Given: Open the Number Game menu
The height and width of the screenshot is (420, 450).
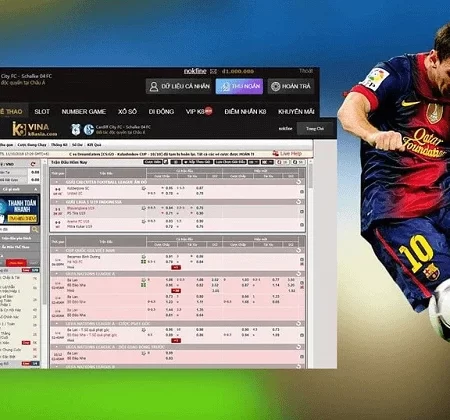Looking at the screenshot, I should click(x=84, y=112).
